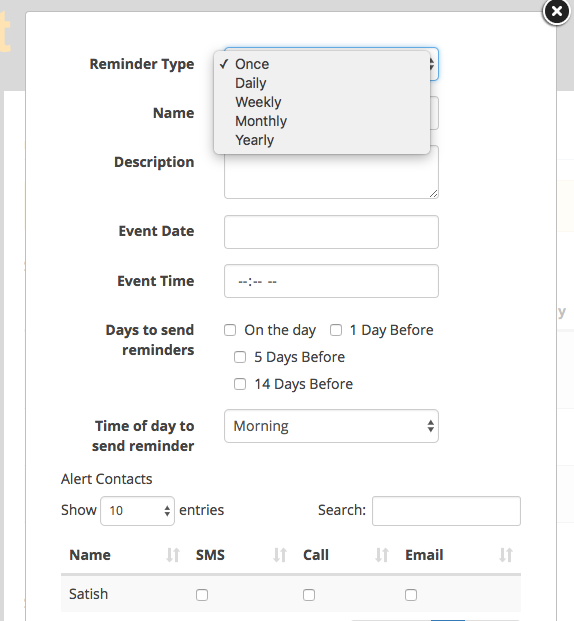Close the reminder dialog with X icon

[x=557, y=11]
